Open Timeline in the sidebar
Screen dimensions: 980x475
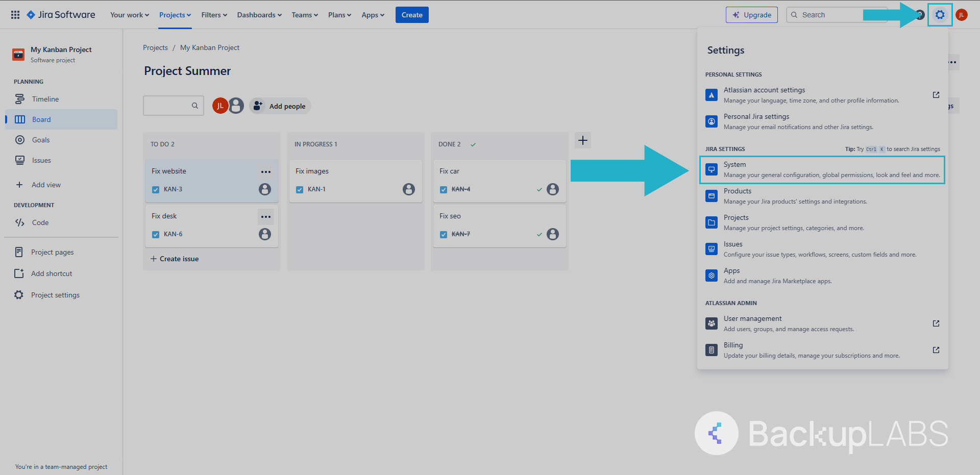tap(45, 99)
